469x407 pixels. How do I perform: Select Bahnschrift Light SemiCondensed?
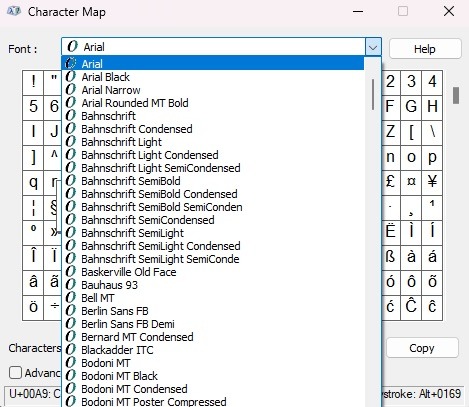(213, 168)
